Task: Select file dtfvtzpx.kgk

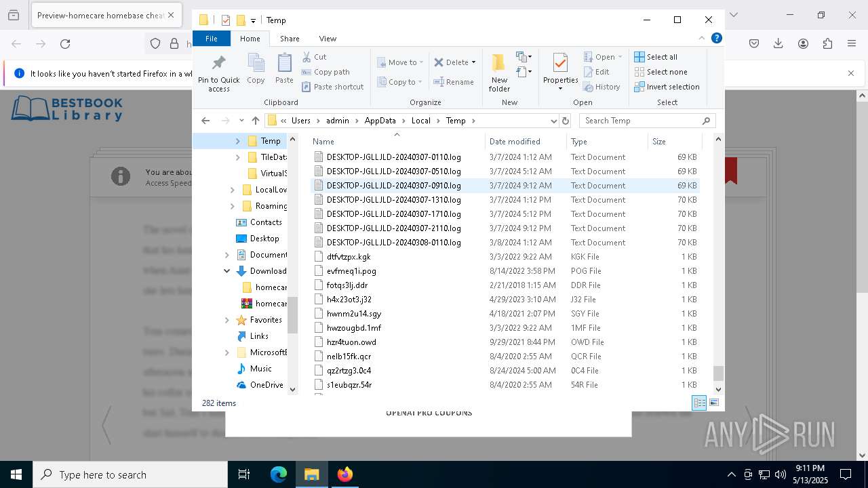Action: click(x=349, y=257)
